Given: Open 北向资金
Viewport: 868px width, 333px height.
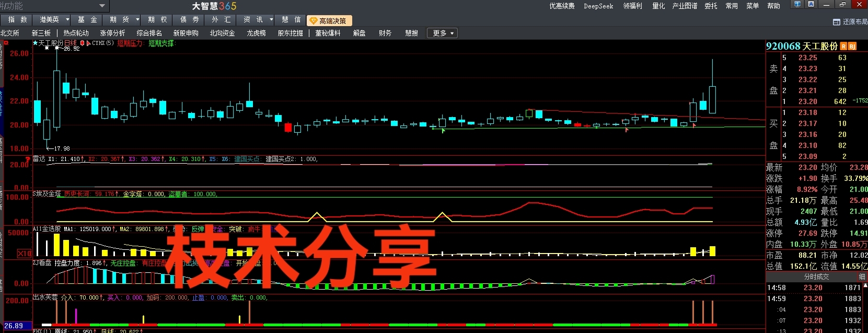Looking at the screenshot, I should tap(222, 33).
